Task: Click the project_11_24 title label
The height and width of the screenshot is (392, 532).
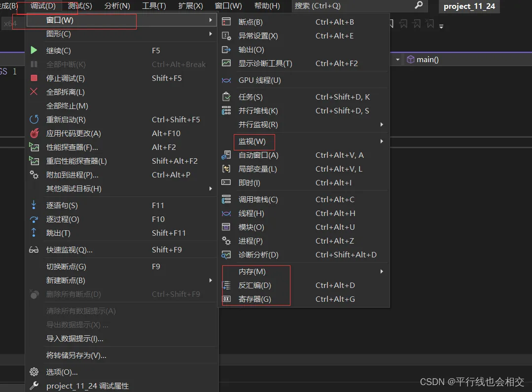Action: tap(469, 6)
